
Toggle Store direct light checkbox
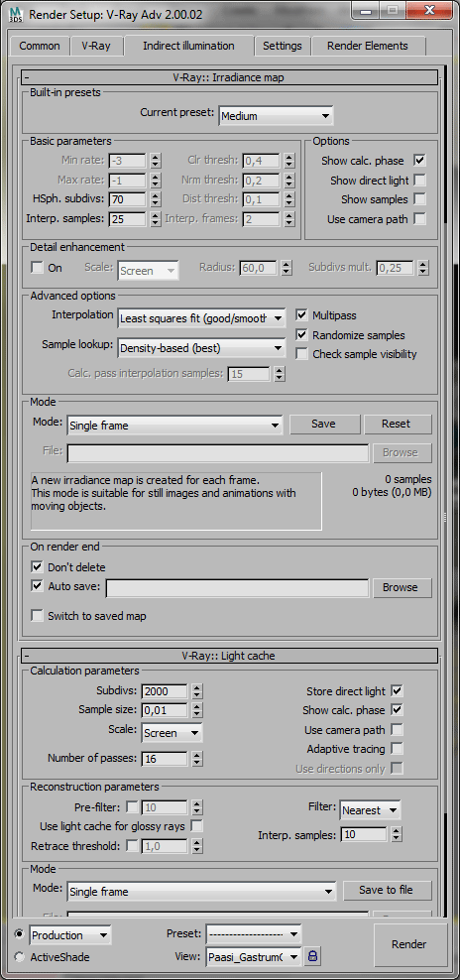point(397,690)
